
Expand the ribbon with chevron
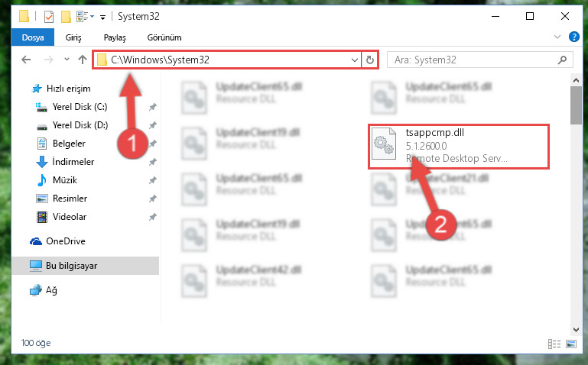click(x=557, y=37)
